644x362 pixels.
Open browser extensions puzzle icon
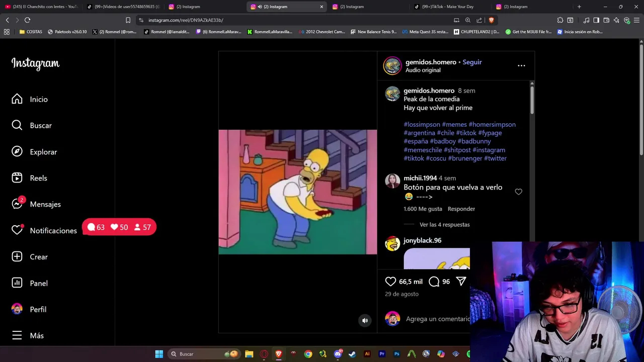[560, 20]
